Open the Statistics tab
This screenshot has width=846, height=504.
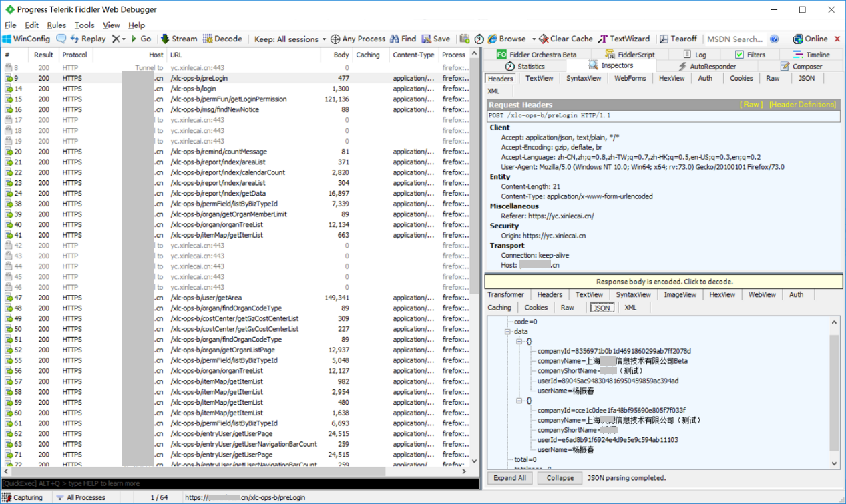click(x=525, y=67)
